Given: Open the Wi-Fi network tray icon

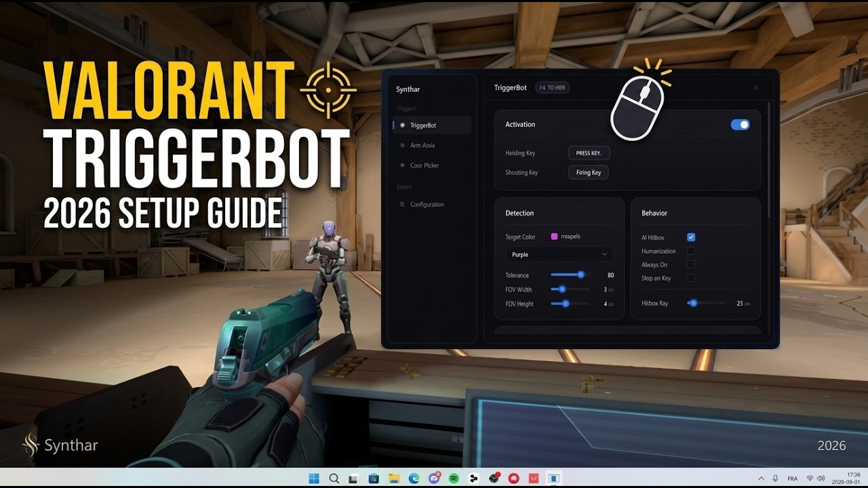Looking at the screenshot, I should coord(810,478).
